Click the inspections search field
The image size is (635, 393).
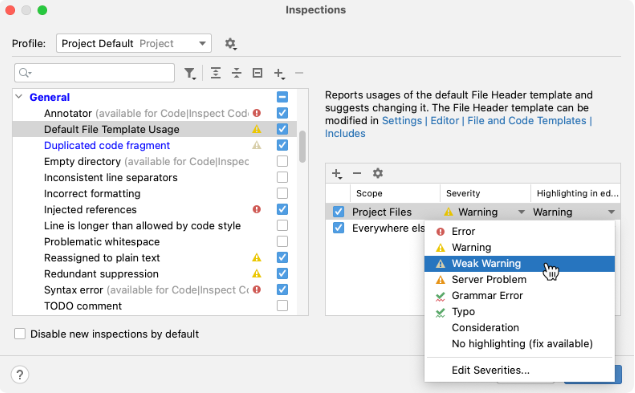point(94,73)
